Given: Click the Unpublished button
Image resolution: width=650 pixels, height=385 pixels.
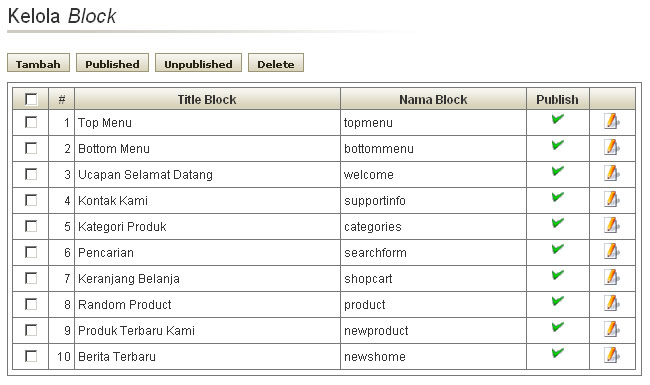Looking at the screenshot, I should coord(198,63).
